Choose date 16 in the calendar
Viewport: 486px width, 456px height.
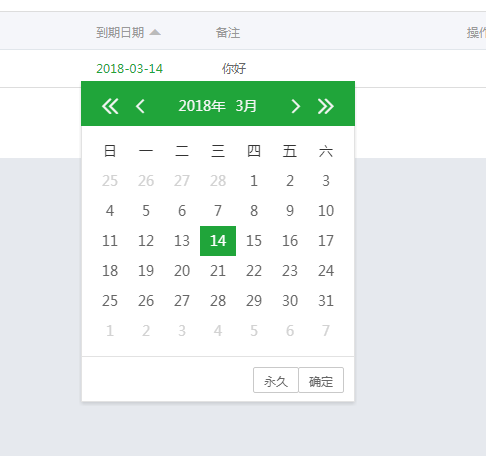pos(290,241)
